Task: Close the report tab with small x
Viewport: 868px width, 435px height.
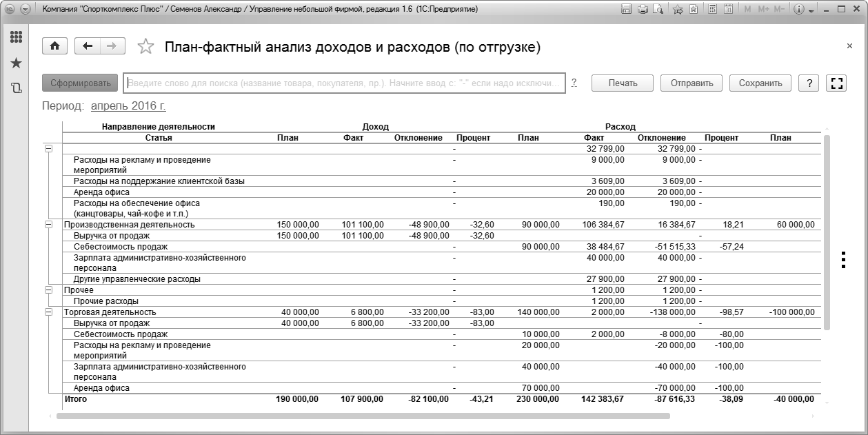Action: pos(849,45)
